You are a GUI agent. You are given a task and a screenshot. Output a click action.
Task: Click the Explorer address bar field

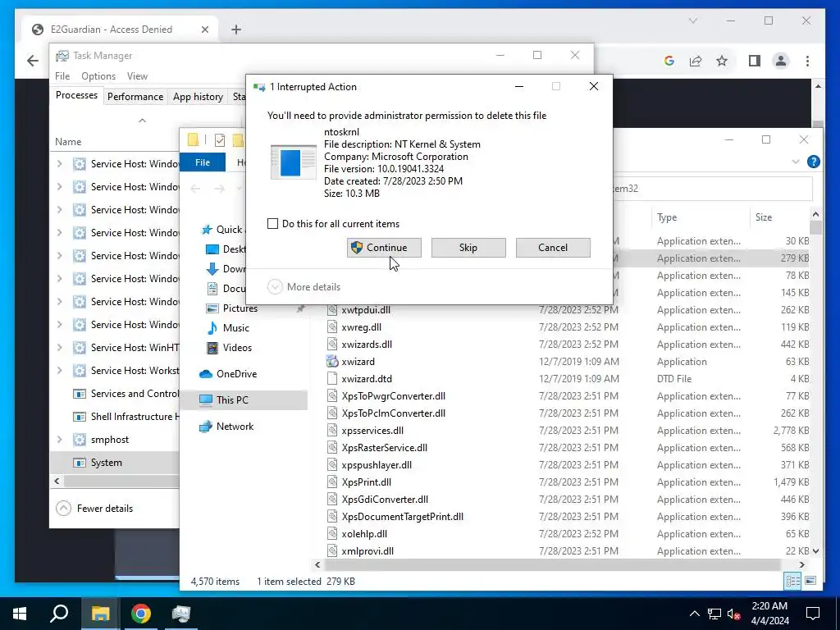coord(713,189)
